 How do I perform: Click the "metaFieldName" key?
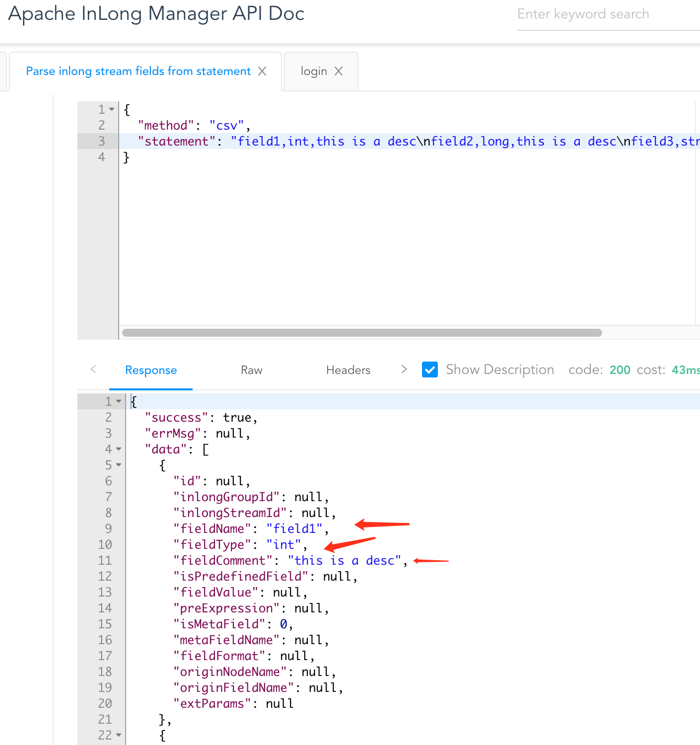coord(226,640)
